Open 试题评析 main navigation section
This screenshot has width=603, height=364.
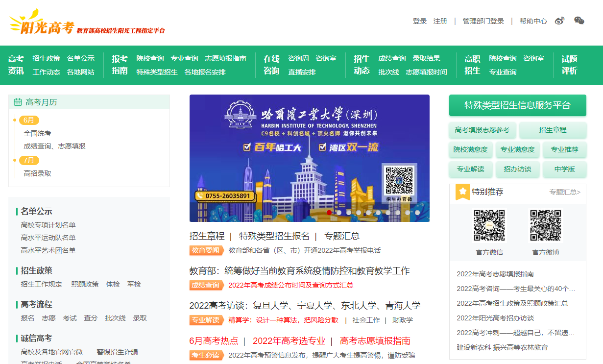pos(569,65)
